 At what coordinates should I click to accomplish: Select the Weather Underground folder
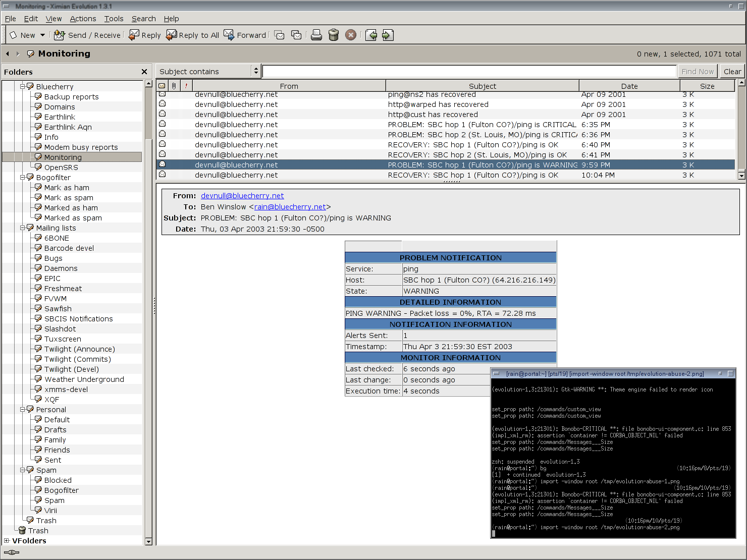click(x=84, y=379)
